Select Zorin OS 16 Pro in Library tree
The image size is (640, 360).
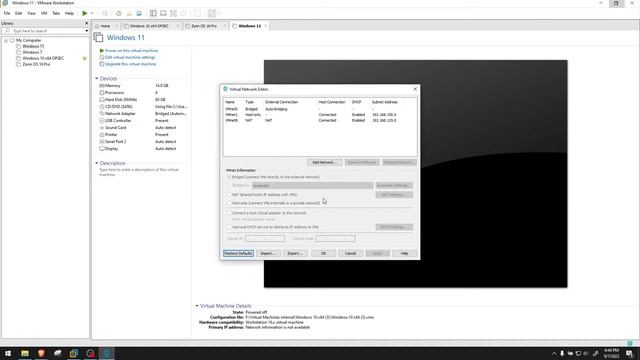point(36,64)
